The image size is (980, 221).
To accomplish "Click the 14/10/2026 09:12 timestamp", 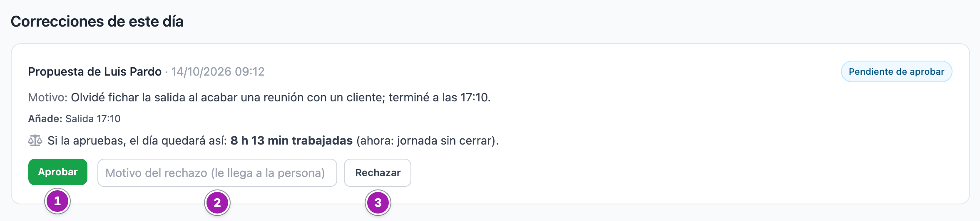I will pyautogui.click(x=218, y=71).
